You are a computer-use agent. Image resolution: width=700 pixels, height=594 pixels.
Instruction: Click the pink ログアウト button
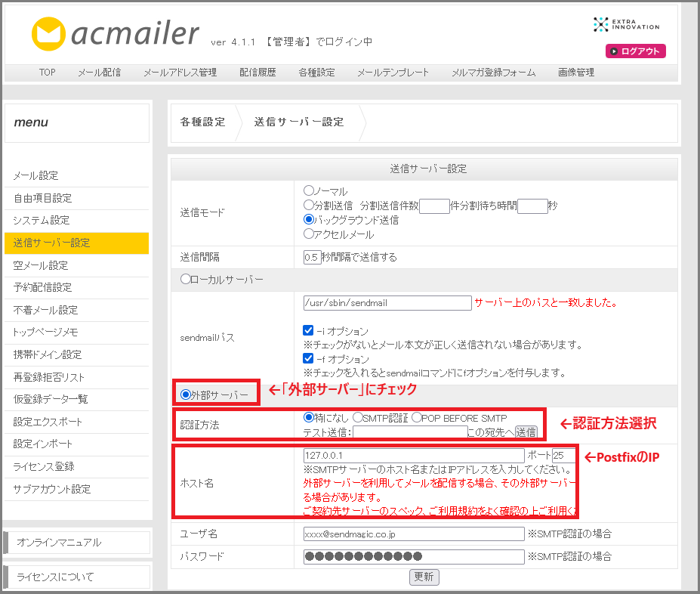[635, 51]
